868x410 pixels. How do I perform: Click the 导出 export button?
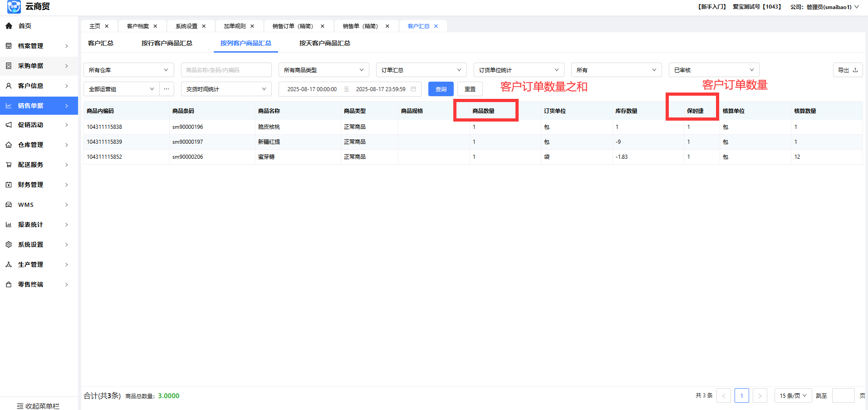(x=847, y=70)
